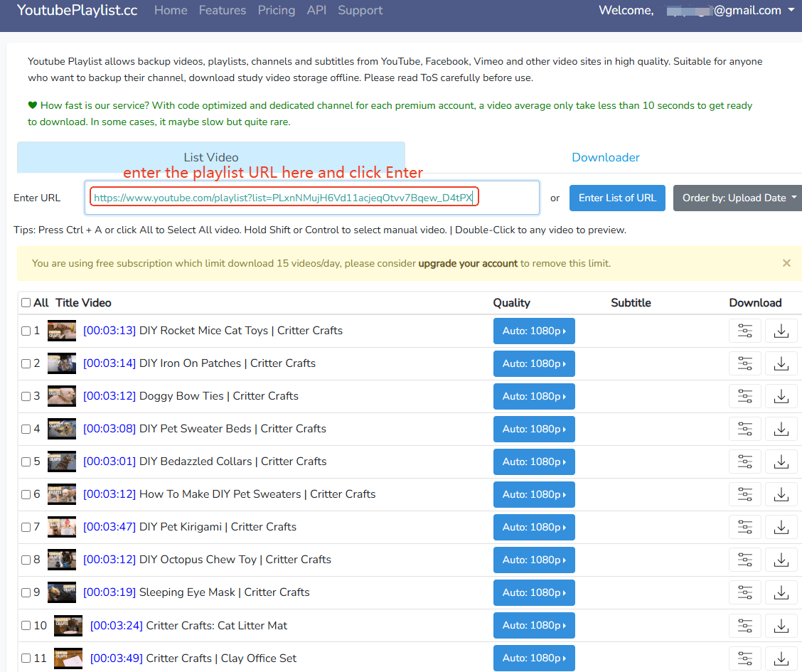Download the DIY Bedazzled Collars video

[781, 462]
